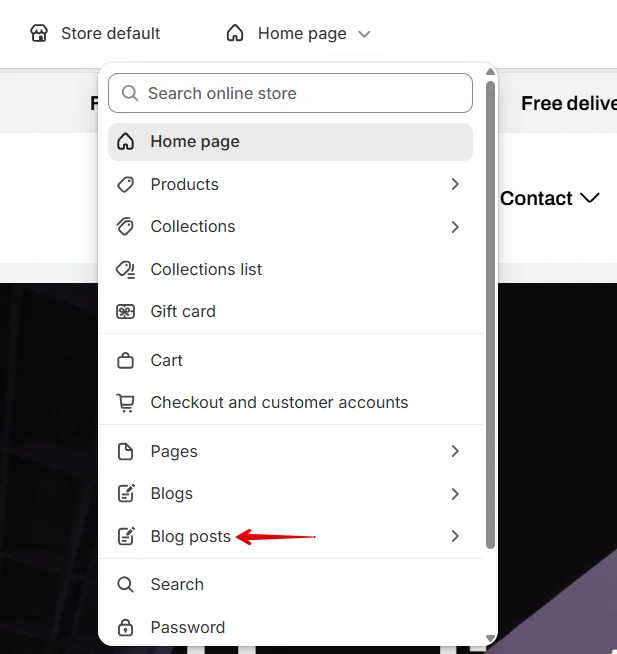
Task: Click the Cart bag icon
Action: [126, 360]
